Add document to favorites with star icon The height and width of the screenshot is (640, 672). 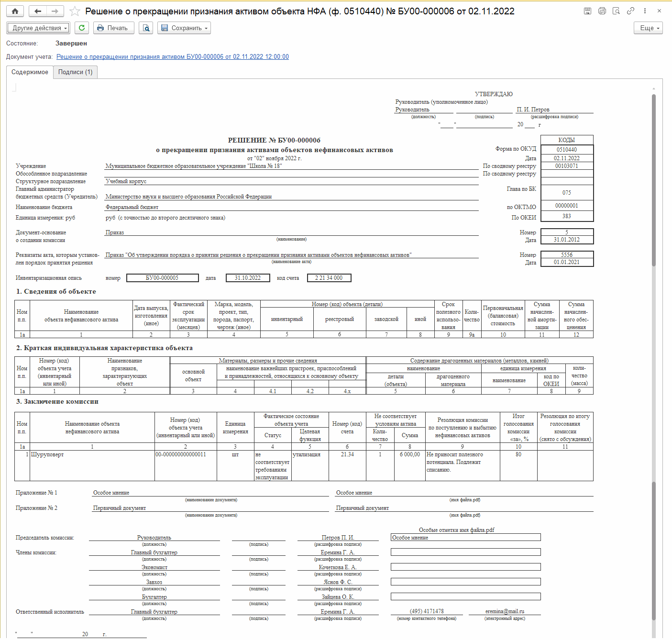(75, 11)
